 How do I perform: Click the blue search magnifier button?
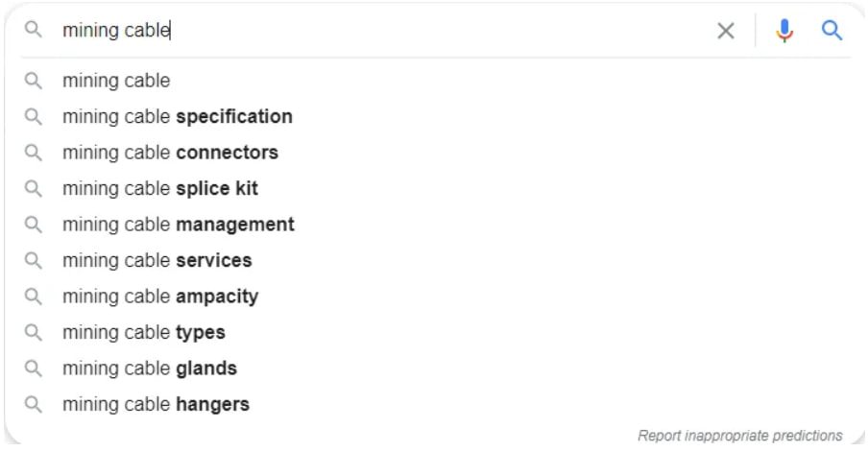832,31
